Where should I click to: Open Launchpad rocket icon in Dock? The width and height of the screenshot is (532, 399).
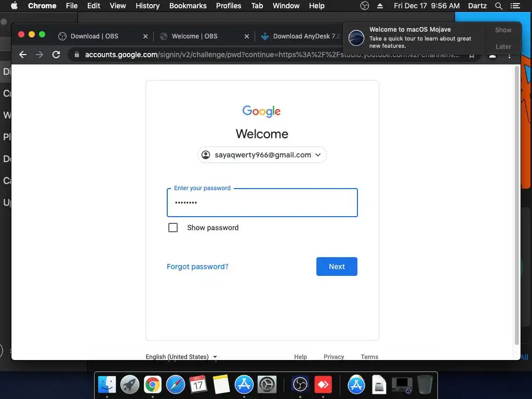pos(129,385)
